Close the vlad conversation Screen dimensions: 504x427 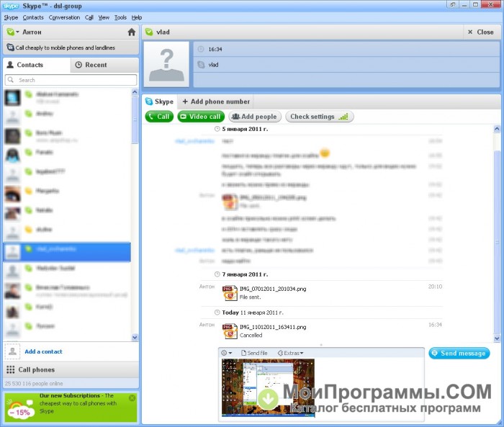pos(481,32)
